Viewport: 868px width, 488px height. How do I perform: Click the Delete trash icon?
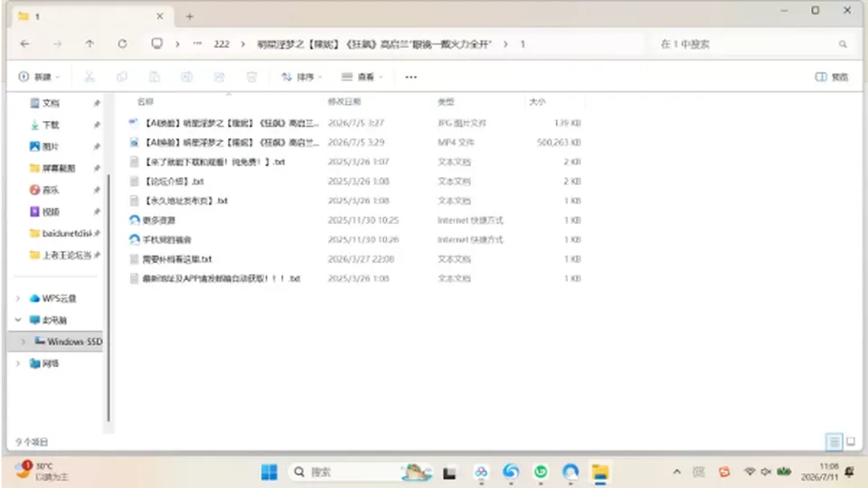tap(251, 77)
